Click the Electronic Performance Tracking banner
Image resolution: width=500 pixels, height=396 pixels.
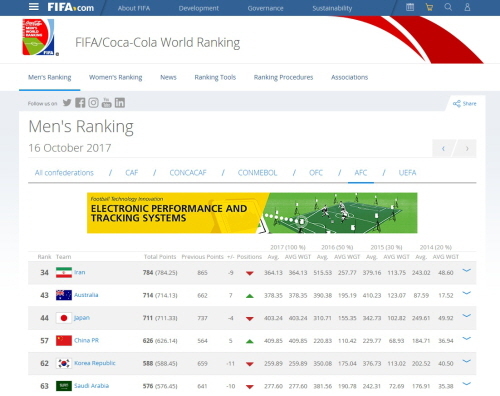(x=252, y=213)
